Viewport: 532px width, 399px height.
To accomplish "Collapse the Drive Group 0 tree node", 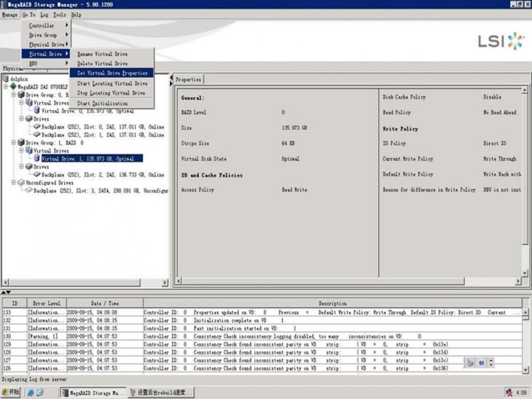I will tap(12, 95).
